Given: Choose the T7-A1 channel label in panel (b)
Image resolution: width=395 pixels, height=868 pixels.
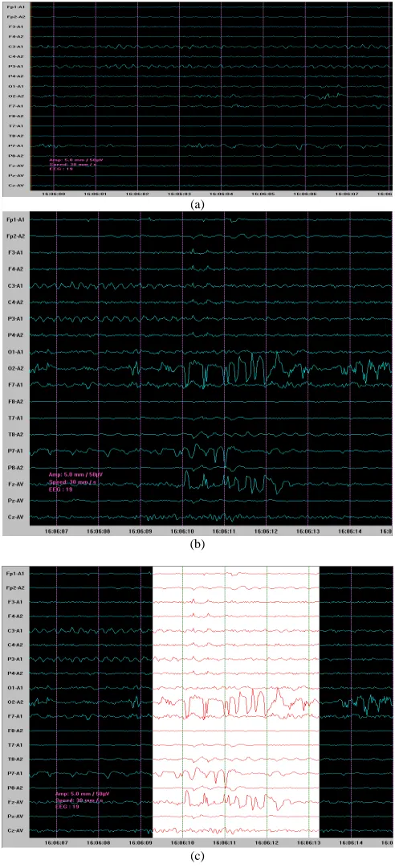Looking at the screenshot, I should (15, 417).
